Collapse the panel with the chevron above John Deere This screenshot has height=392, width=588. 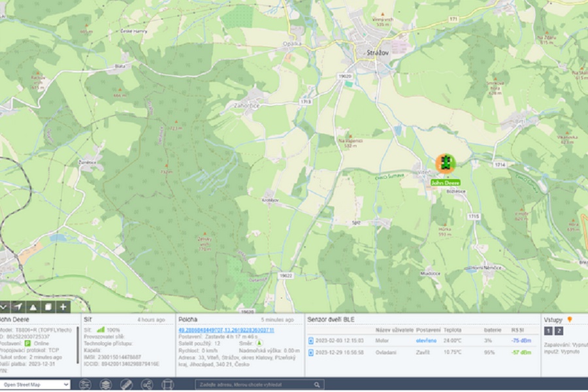(3, 306)
